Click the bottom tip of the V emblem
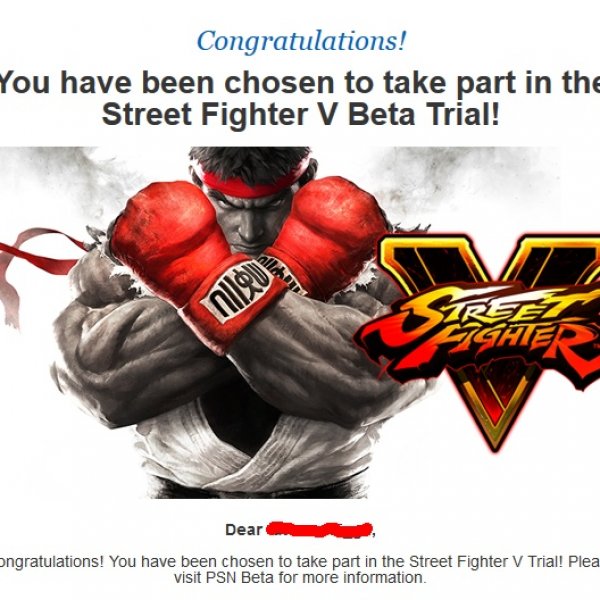 point(496,440)
